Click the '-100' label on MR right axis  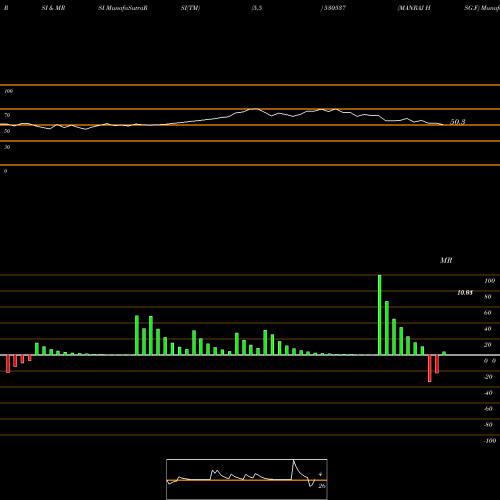pos(490,441)
